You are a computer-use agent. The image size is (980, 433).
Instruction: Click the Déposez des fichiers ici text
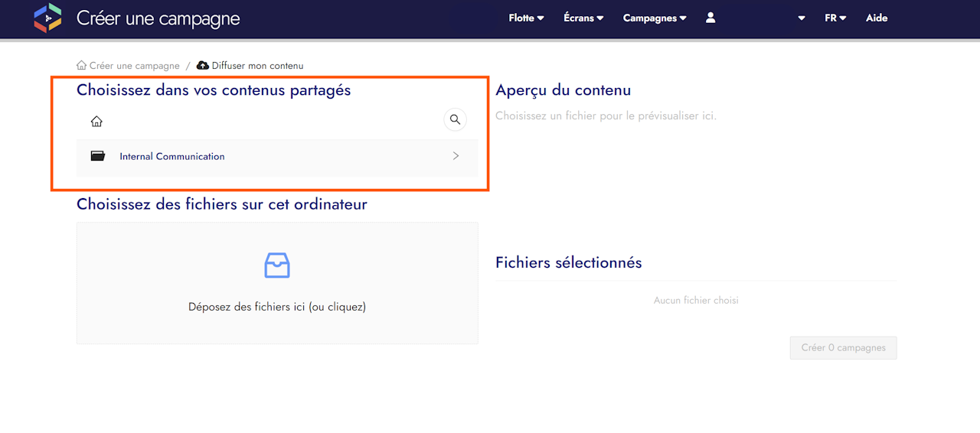click(277, 307)
